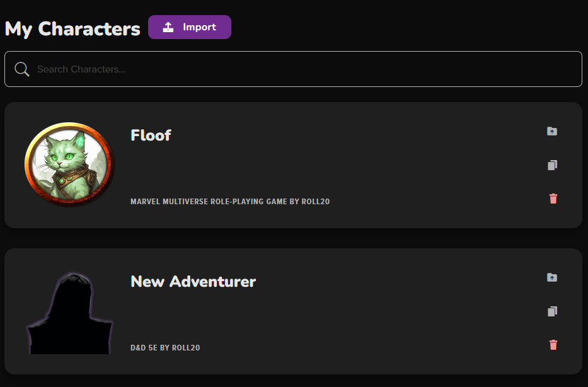Click the Import button's text label
Screen dimensions: 588x387
pyautogui.click(x=199, y=27)
